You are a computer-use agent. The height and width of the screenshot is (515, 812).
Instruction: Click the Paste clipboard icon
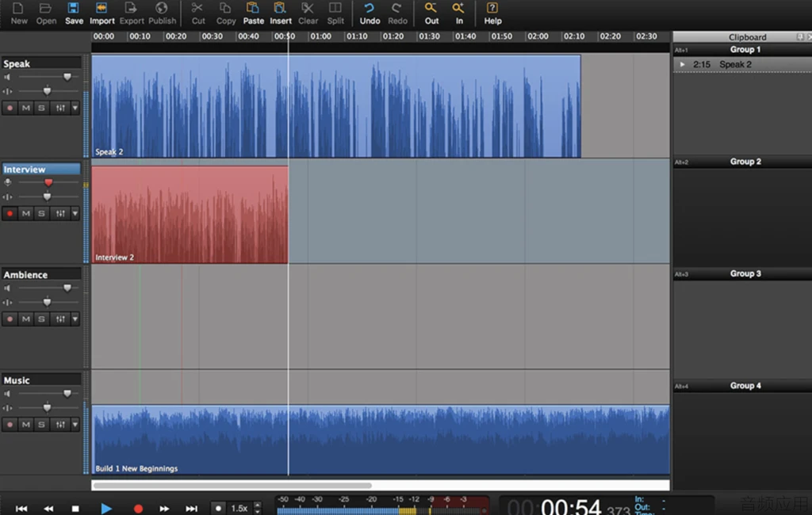pos(253,9)
